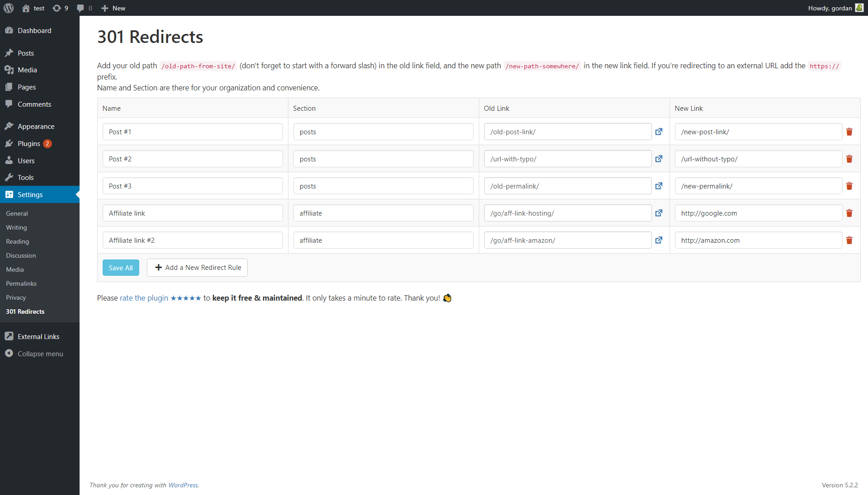This screenshot has width=868, height=495.
Task: Click the WordPress link in footer
Action: coord(183,485)
